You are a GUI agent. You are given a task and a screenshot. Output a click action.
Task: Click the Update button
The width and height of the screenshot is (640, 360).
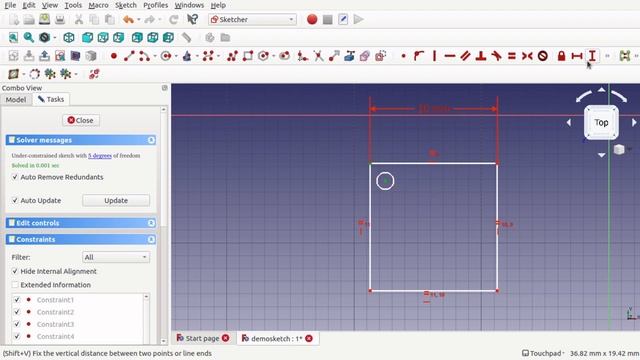116,200
